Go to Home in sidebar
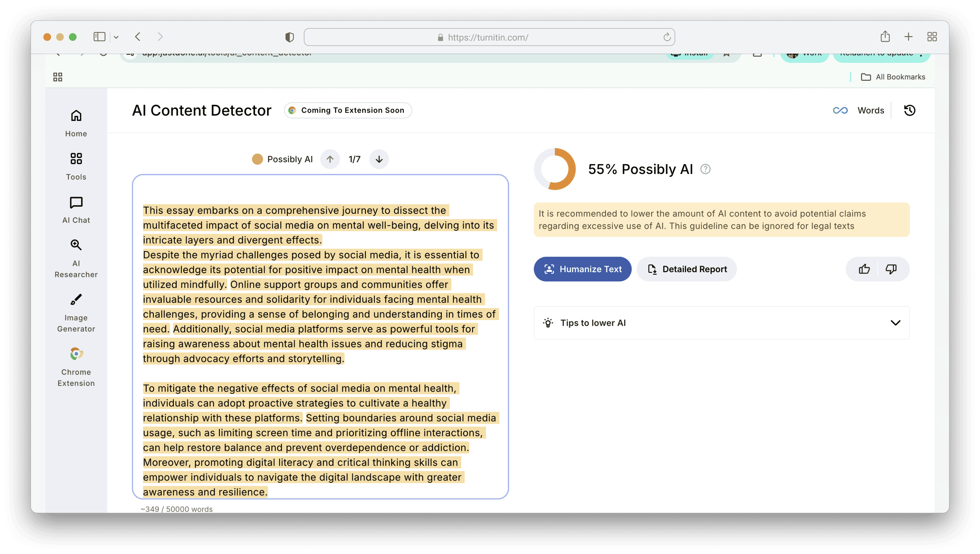 point(76,123)
